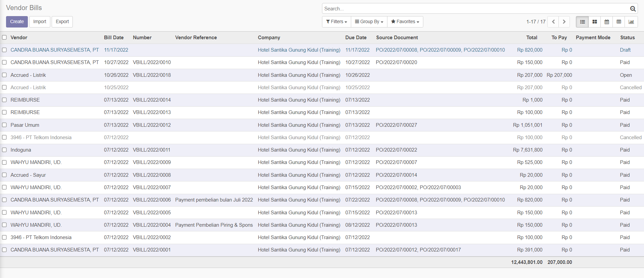
Task: Open the Draft status bill
Action: (x=625, y=50)
